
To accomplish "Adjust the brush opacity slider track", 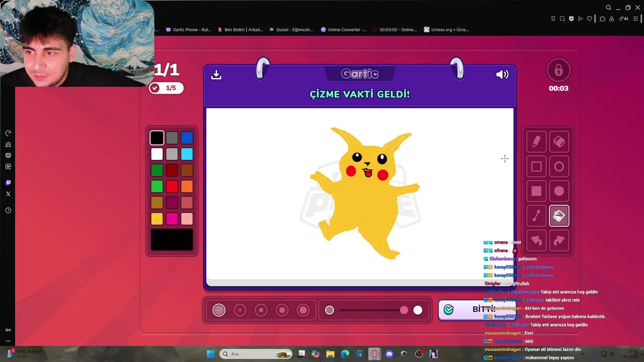I will click(x=373, y=310).
